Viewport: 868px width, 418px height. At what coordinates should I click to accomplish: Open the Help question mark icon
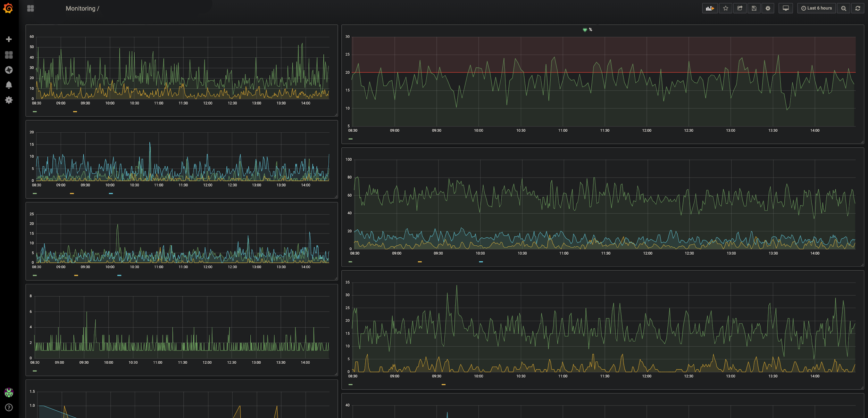[x=9, y=407]
